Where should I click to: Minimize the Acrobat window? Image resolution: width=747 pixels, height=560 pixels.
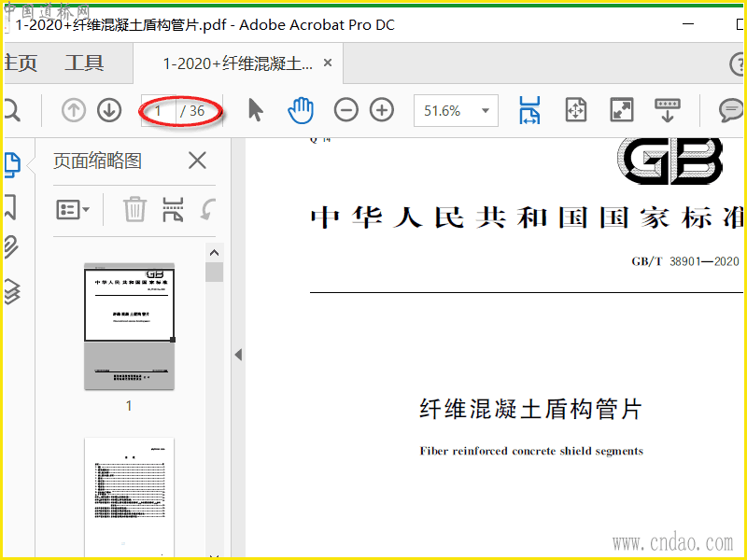click(x=688, y=24)
